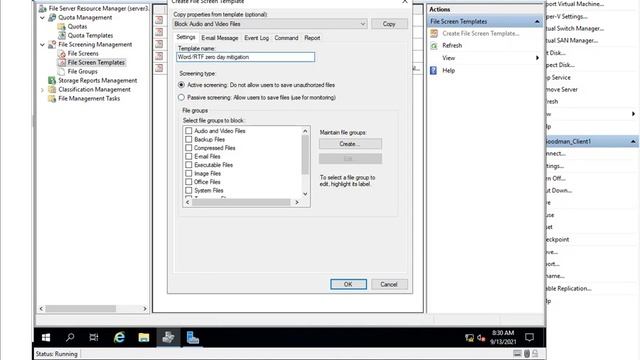Open the notification center icon
The width and height of the screenshot is (640, 360).
tap(530, 337)
